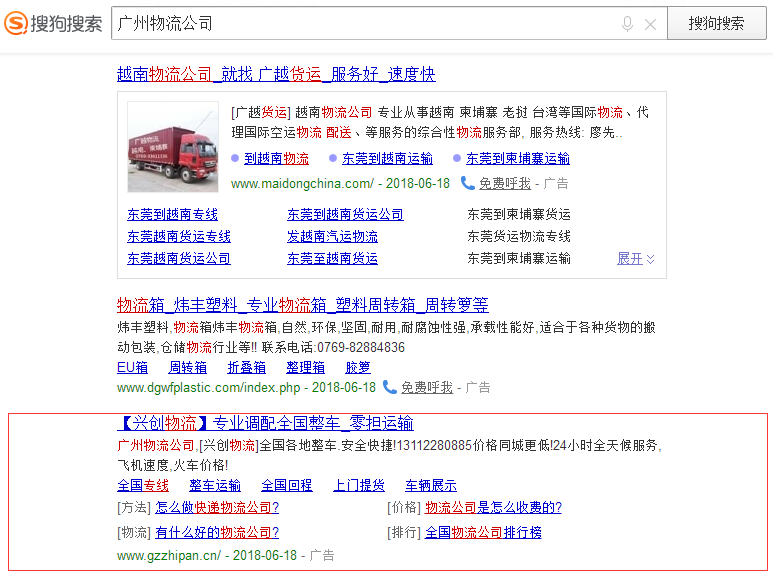Open 车辆展示 sub-link
The image size is (773, 574).
(x=431, y=486)
